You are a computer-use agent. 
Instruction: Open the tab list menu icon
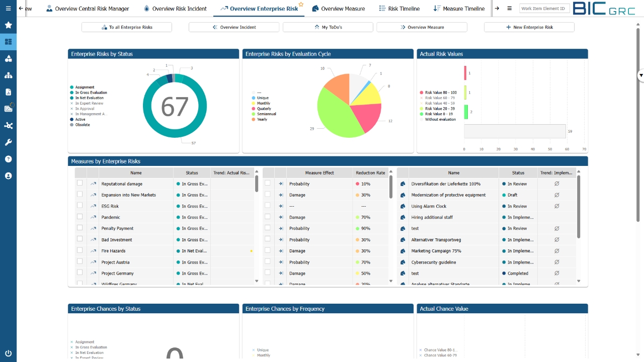[x=509, y=9]
